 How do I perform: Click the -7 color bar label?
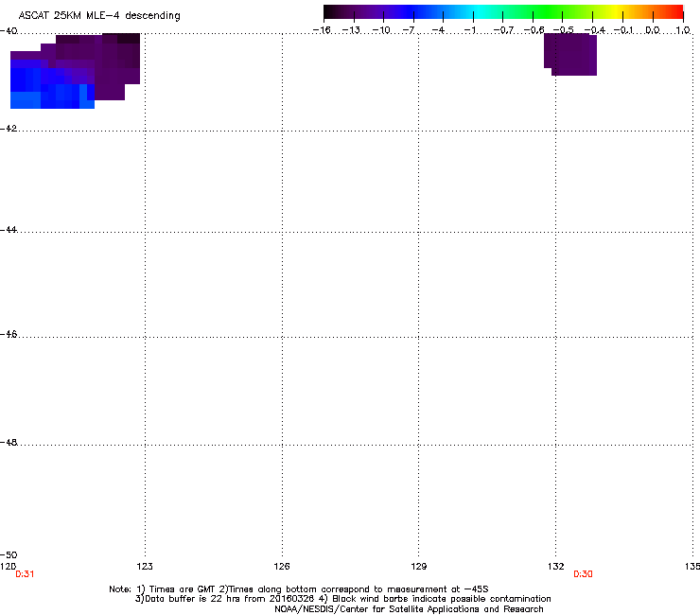click(409, 30)
